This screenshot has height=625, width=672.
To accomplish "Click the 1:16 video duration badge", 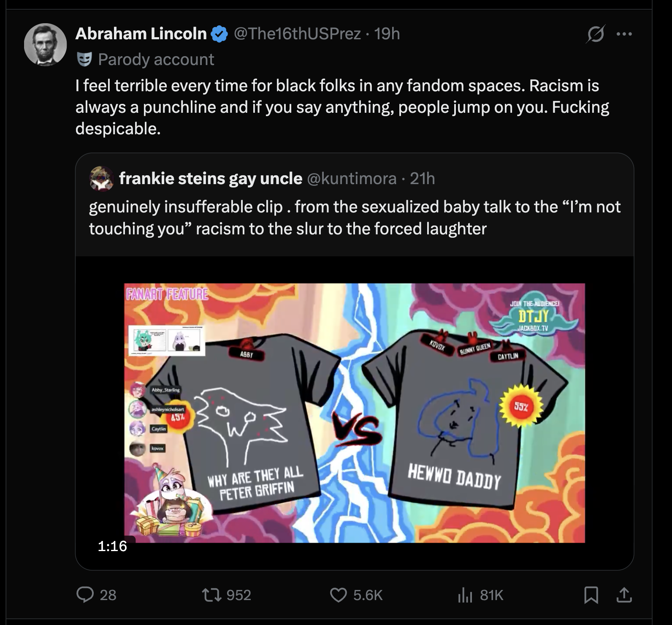I will [x=112, y=546].
